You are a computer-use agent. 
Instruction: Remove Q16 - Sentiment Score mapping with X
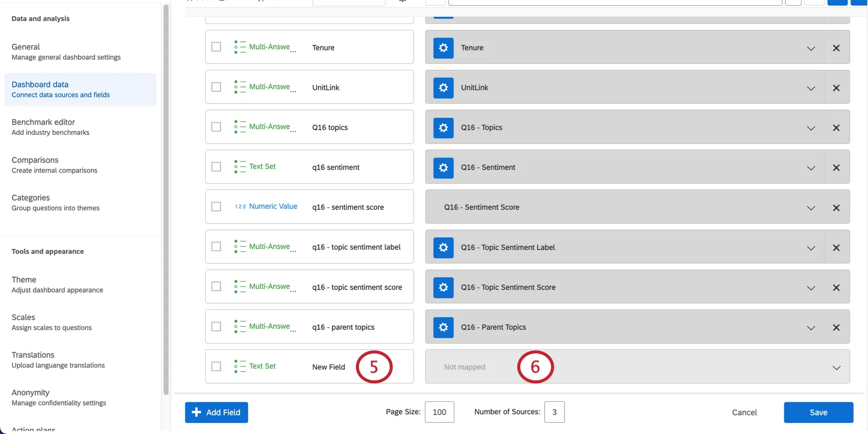pos(836,208)
